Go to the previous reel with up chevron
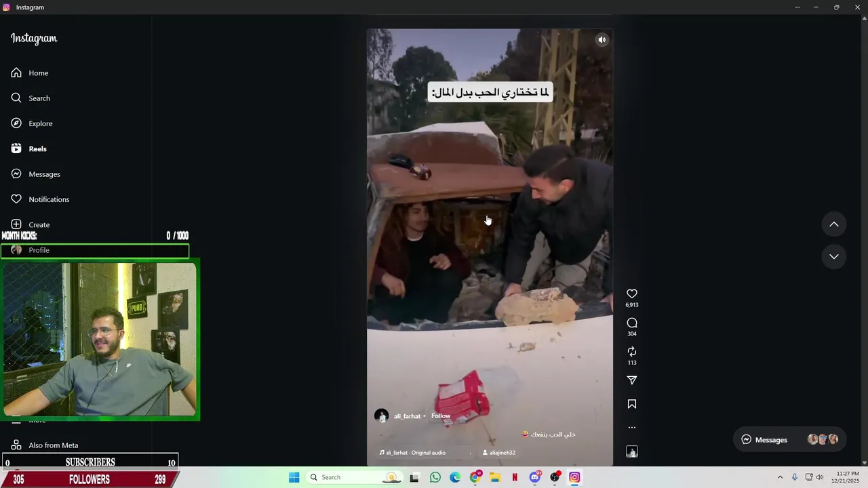Screen dimensions: 868x488 coord(834,224)
